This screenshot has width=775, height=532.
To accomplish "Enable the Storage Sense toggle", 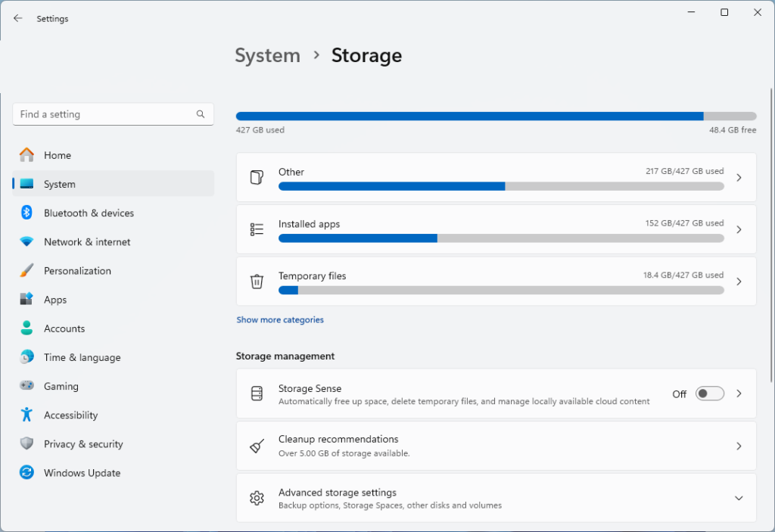I will tap(709, 394).
